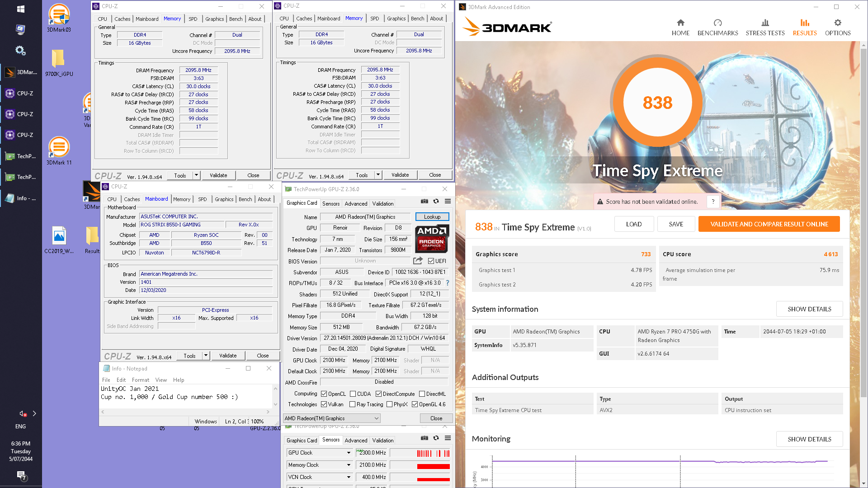Viewport: 868px width, 488px height.
Task: Switch to 3DMark taskbar item
Action: (21, 72)
